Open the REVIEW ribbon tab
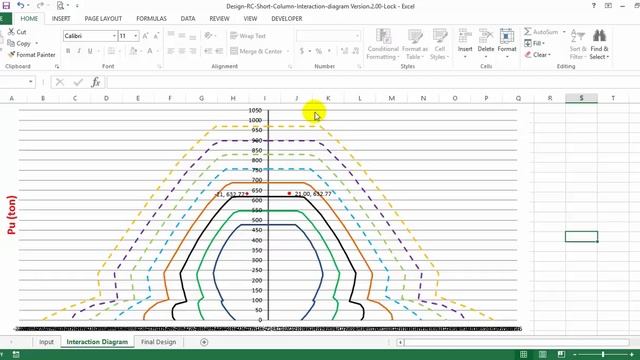Viewport: 640px width, 360px height. pyautogui.click(x=220, y=19)
